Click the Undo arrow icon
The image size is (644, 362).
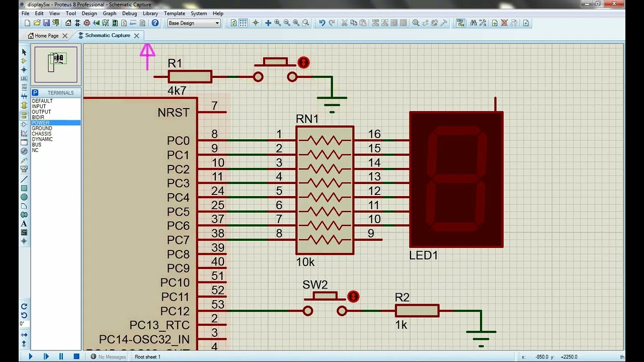coord(322,23)
